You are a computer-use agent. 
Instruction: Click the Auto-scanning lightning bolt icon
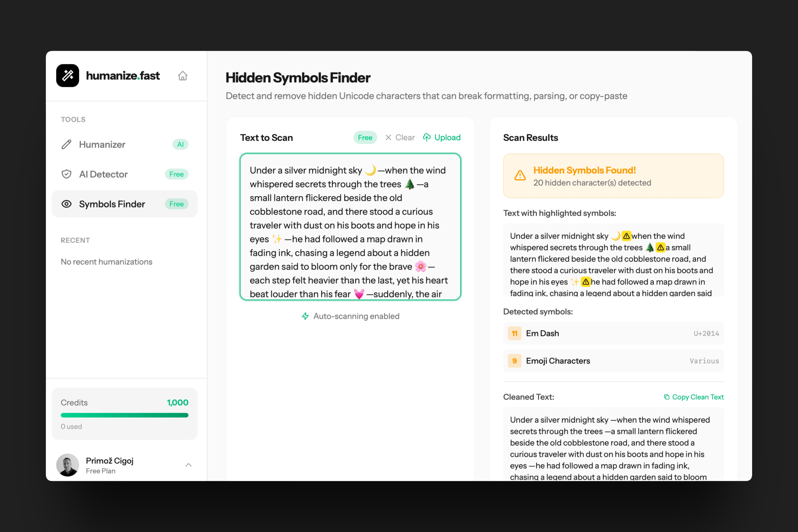305,316
